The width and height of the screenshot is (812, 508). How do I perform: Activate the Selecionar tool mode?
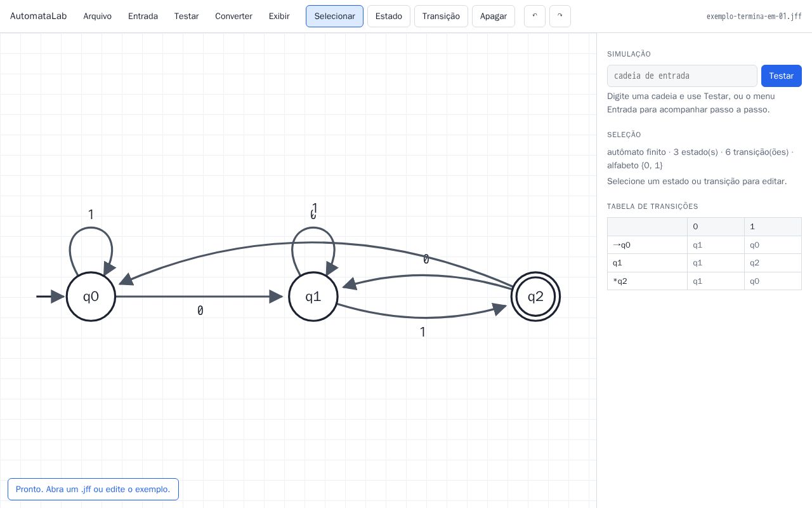tap(334, 17)
